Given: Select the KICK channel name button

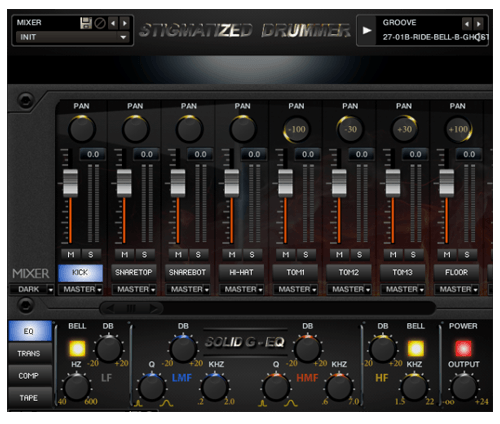Looking at the screenshot, I should point(81,273).
